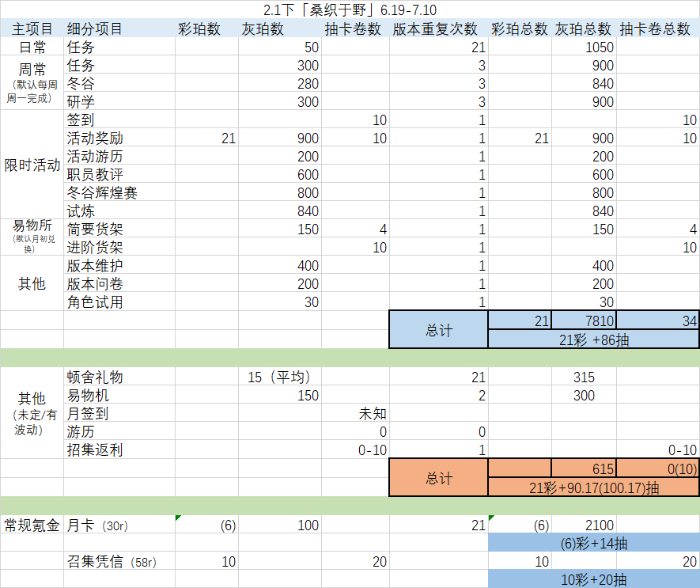Screen dimensions: 700x588
Task: Select the 280 cell in 冬谷 row
Action: [280, 83]
